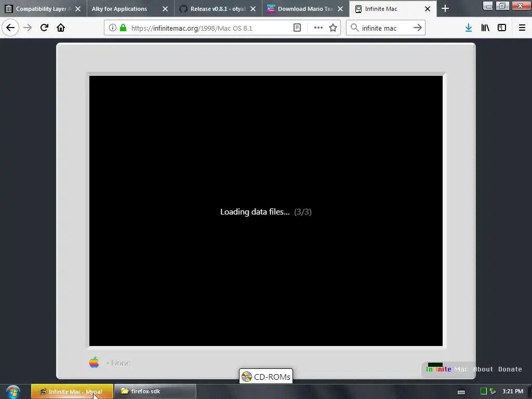This screenshot has height=399, width=532.
Task: Click the on-screen keyboard tray icon
Action: tap(461, 392)
